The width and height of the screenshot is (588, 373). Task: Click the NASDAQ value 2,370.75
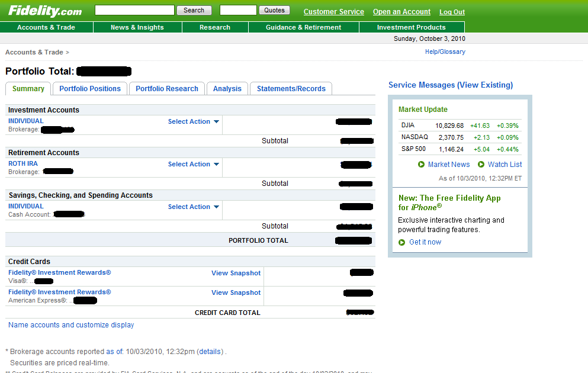pos(451,137)
